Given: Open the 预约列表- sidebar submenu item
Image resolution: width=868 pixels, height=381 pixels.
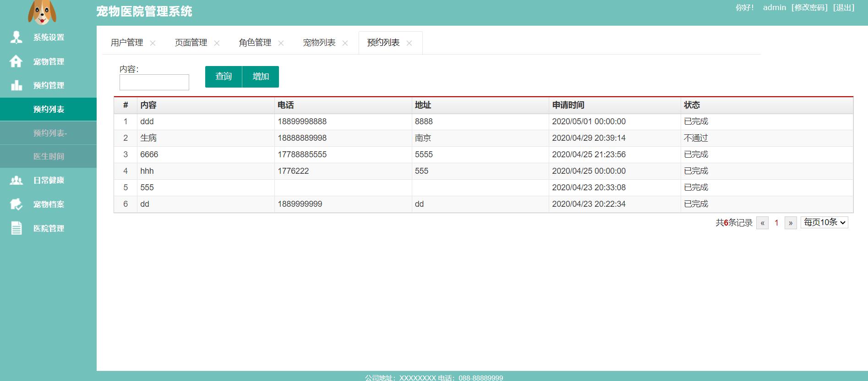Looking at the screenshot, I should [48, 133].
